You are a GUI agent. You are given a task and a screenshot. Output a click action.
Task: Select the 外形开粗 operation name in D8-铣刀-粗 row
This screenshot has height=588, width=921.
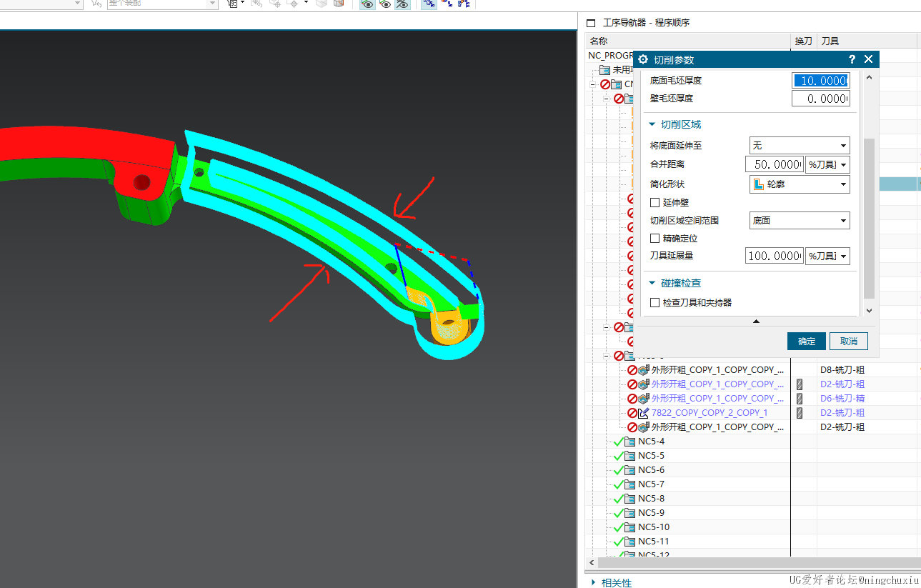717,370
